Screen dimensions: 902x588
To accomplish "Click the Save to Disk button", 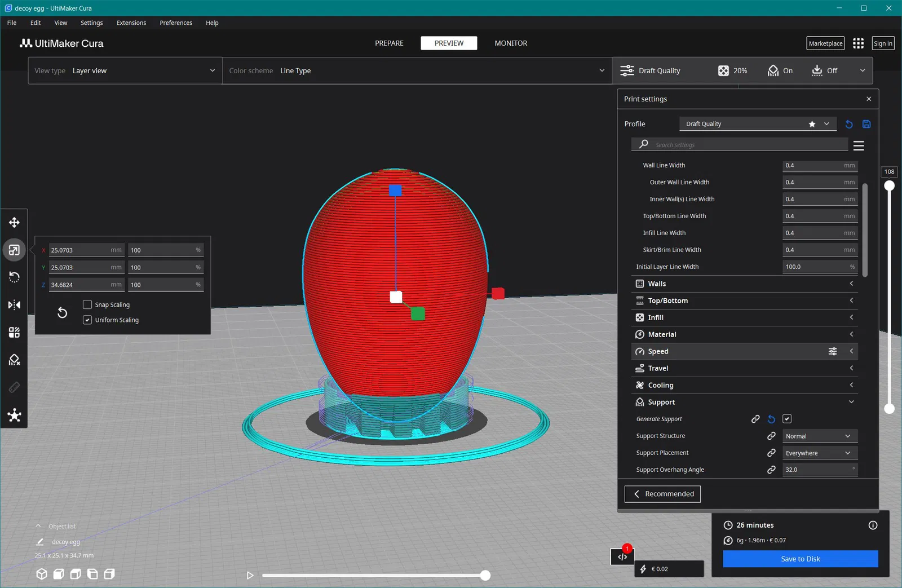I will (801, 559).
